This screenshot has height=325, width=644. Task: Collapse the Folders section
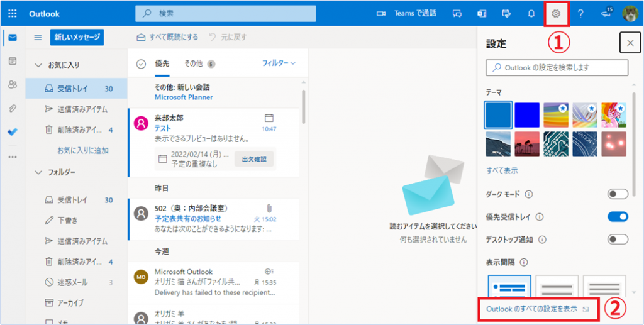(x=38, y=172)
